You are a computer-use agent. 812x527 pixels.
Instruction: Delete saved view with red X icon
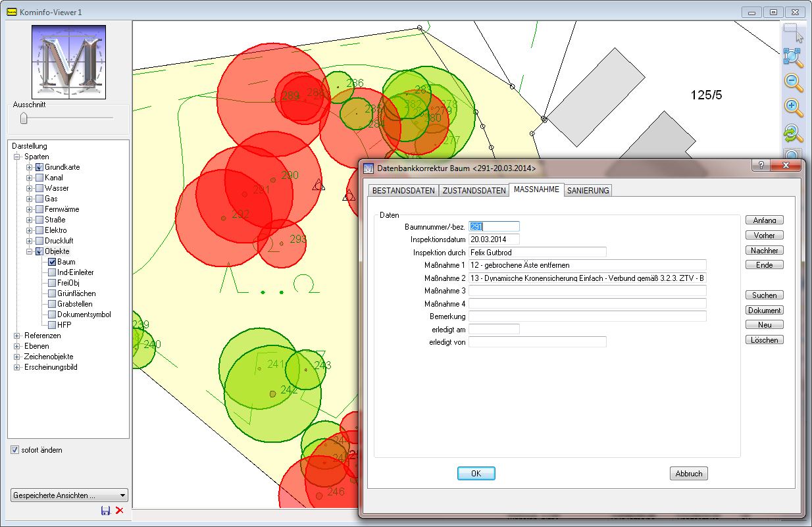coord(119,511)
